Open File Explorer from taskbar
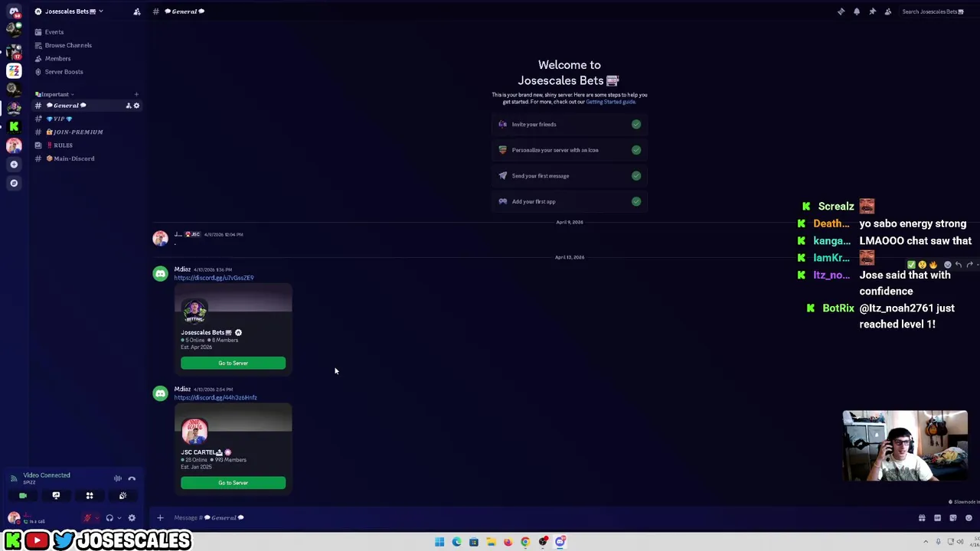Screen dimensions: 980x551 pyautogui.click(x=491, y=542)
